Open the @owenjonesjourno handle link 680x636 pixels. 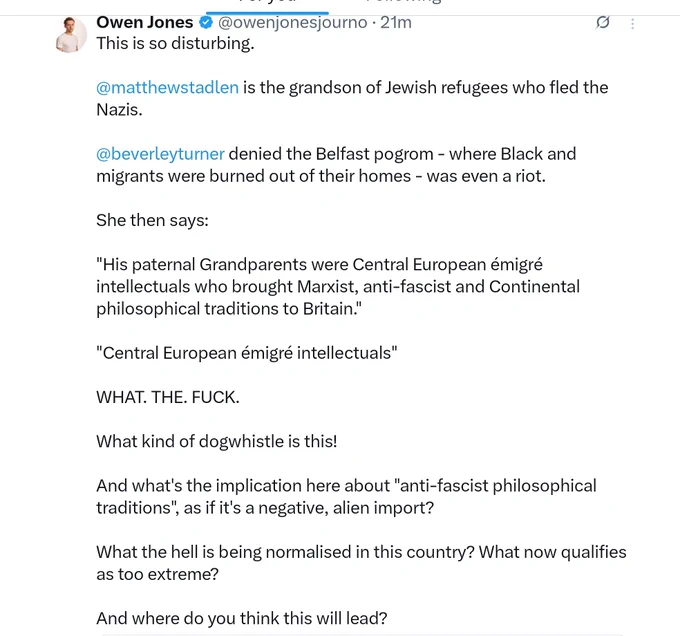click(x=293, y=22)
